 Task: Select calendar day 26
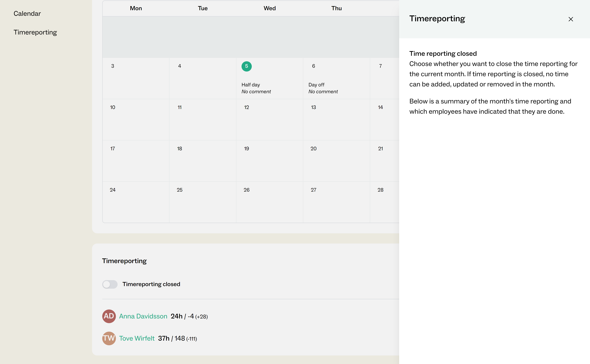247,190
